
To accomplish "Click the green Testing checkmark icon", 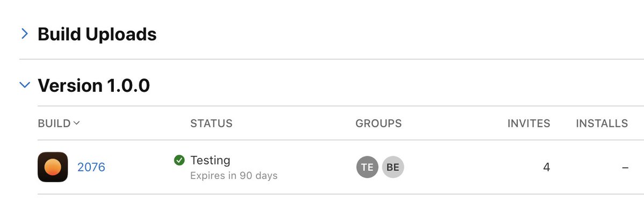I will [x=179, y=160].
